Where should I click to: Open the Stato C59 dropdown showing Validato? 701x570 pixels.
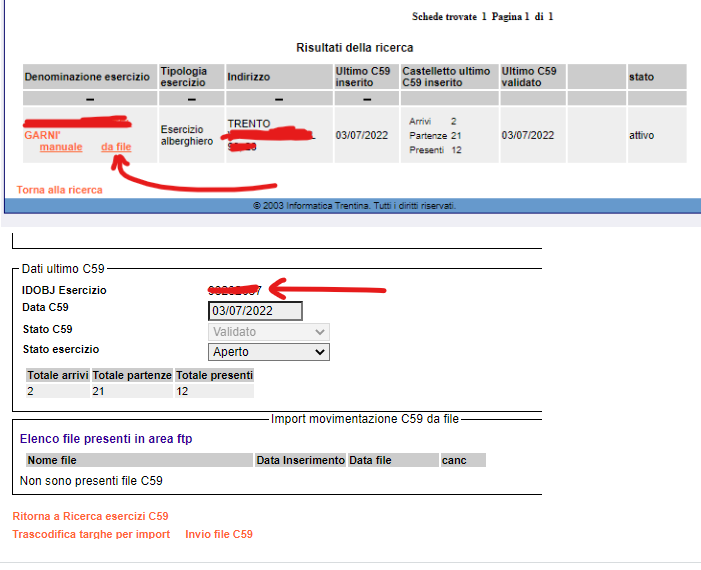click(269, 332)
